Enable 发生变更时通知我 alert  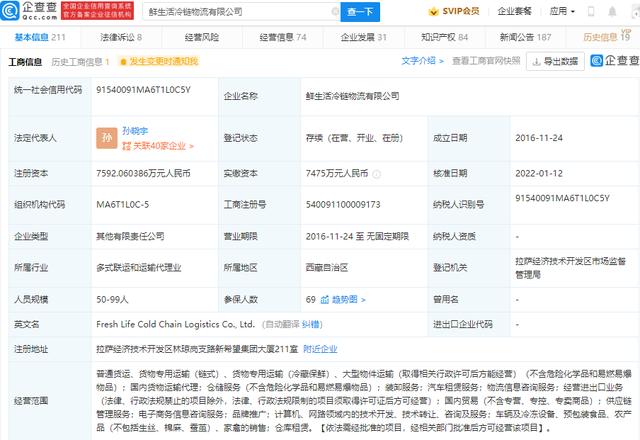[x=163, y=61]
